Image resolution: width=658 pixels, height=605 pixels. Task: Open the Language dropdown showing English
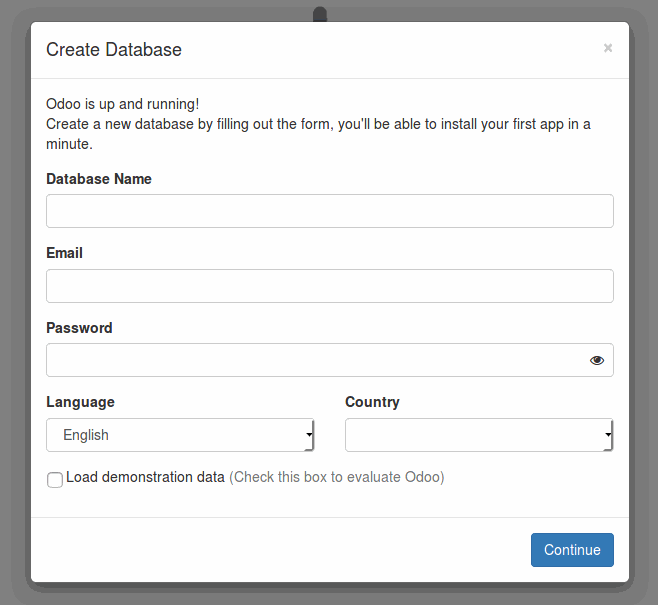tap(180, 435)
